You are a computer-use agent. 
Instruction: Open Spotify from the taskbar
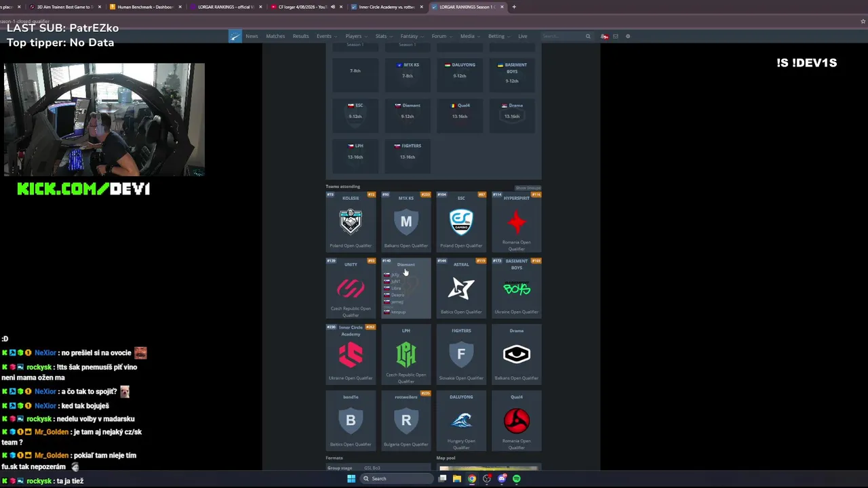pos(517,479)
